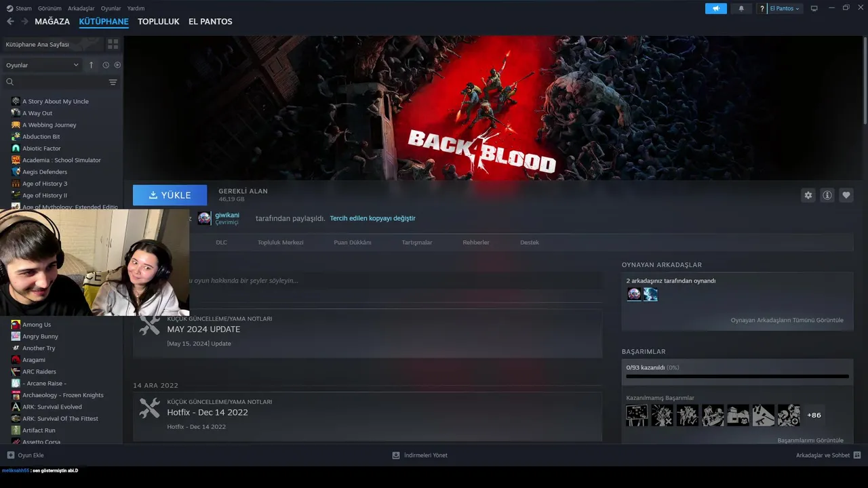Open the EL PANTOS profile tab
This screenshot has width=868, height=488.
(210, 22)
